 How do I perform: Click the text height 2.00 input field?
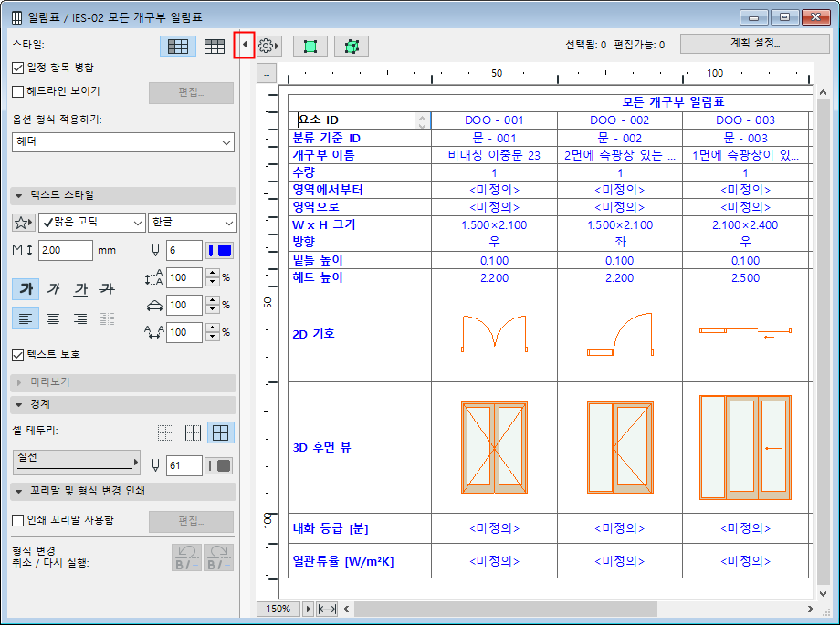pyautogui.click(x=66, y=251)
